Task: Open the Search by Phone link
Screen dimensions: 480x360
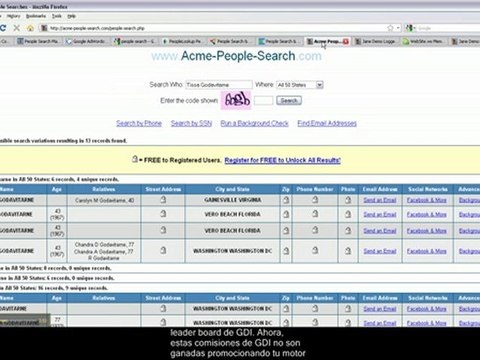Action: tap(139, 123)
